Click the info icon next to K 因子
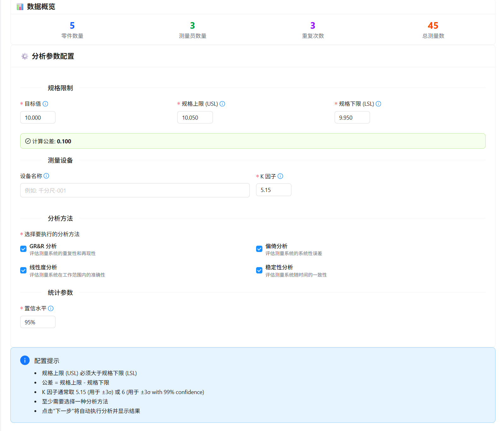504x431 pixels. [x=280, y=176]
